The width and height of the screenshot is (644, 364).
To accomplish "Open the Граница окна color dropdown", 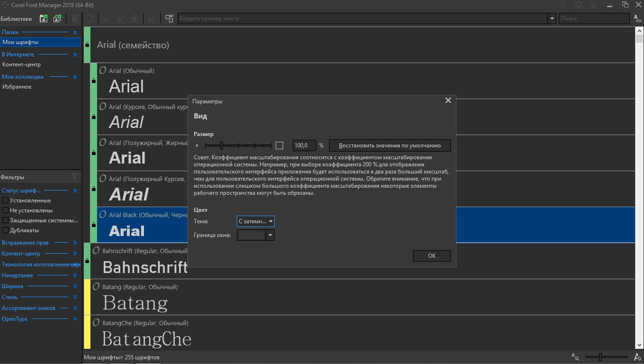I will click(x=270, y=235).
